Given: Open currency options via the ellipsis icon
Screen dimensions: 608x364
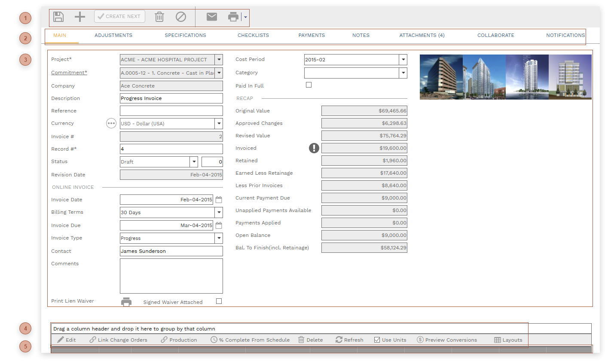Looking at the screenshot, I should (111, 123).
